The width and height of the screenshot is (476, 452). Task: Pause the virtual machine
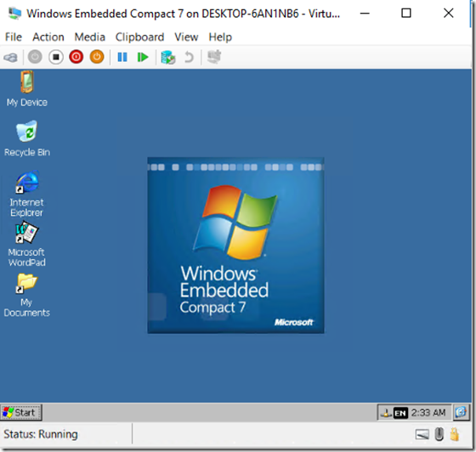[122, 57]
